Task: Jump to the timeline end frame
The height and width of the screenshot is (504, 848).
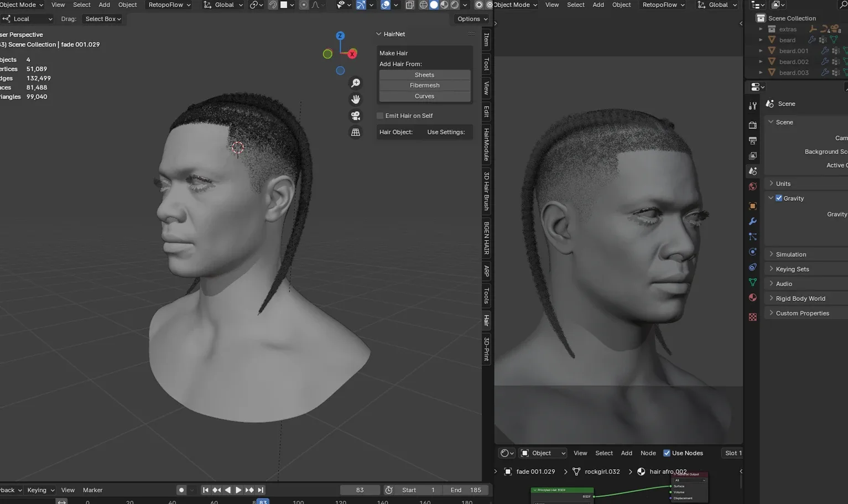Action: tap(261, 490)
